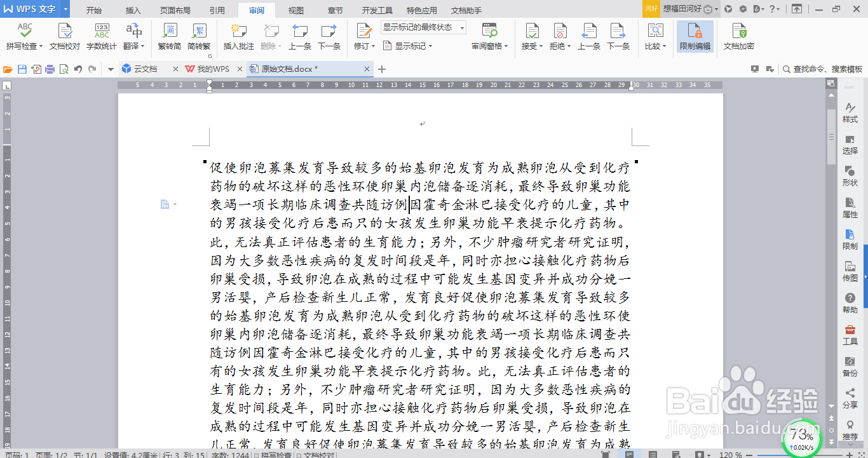The width and height of the screenshot is (868, 458).
Task: Convert text with 繁转简
Action: pyautogui.click(x=170, y=37)
